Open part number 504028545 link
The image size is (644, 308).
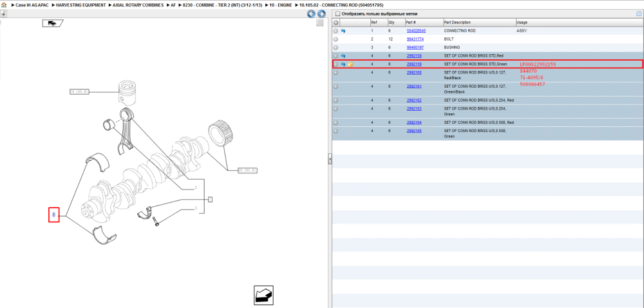(416, 31)
